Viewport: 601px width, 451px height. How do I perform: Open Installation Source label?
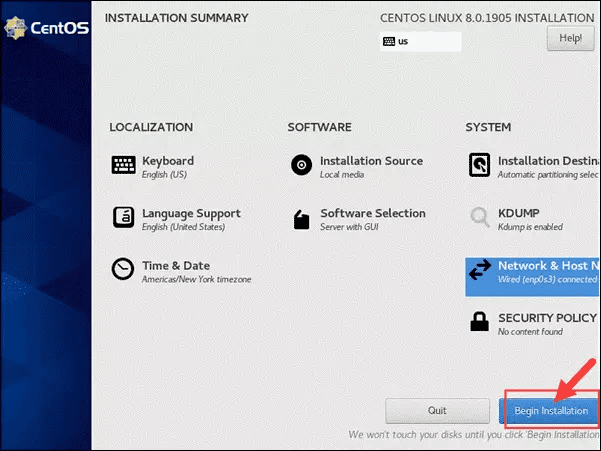371,161
